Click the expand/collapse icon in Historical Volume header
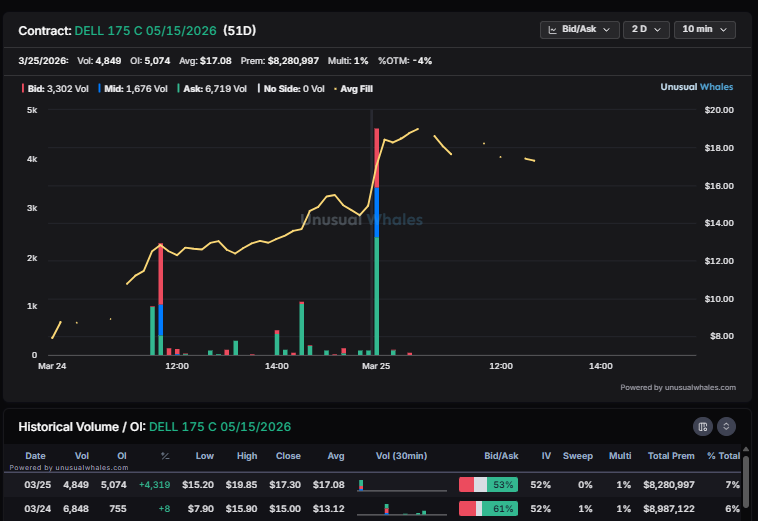 (x=726, y=426)
